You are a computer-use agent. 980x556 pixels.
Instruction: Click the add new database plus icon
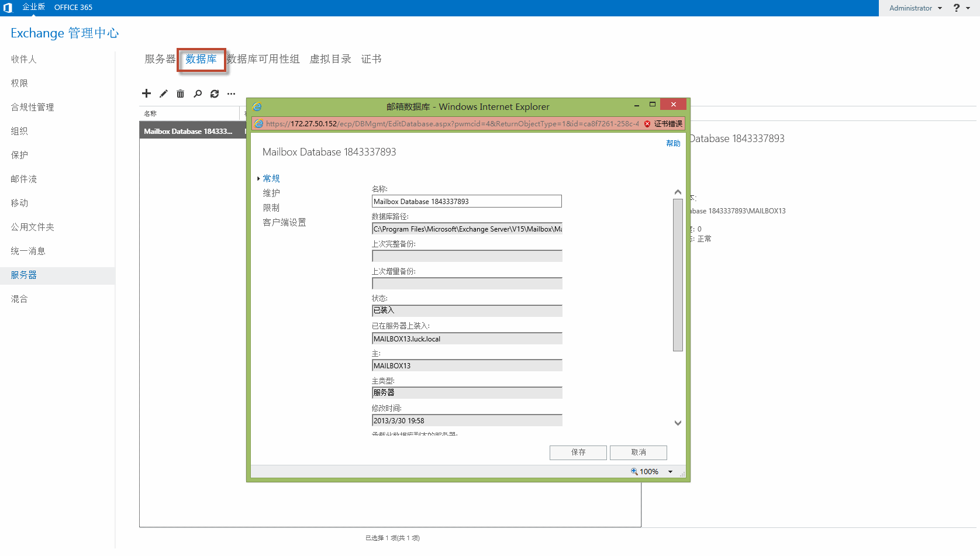coord(146,94)
